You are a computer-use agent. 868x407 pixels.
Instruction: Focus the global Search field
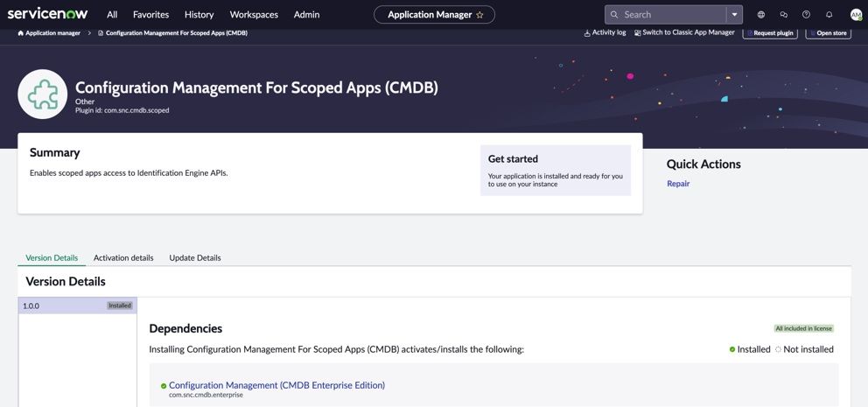point(673,15)
